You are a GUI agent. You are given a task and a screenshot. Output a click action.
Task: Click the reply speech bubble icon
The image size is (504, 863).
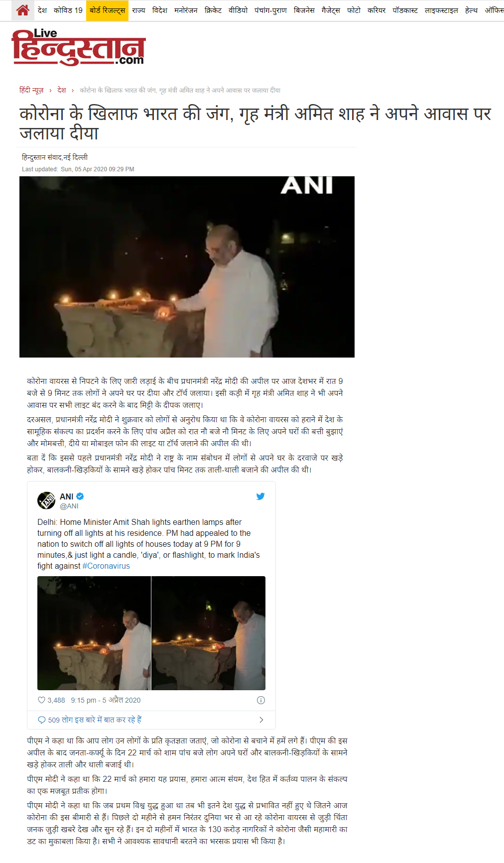[42, 720]
